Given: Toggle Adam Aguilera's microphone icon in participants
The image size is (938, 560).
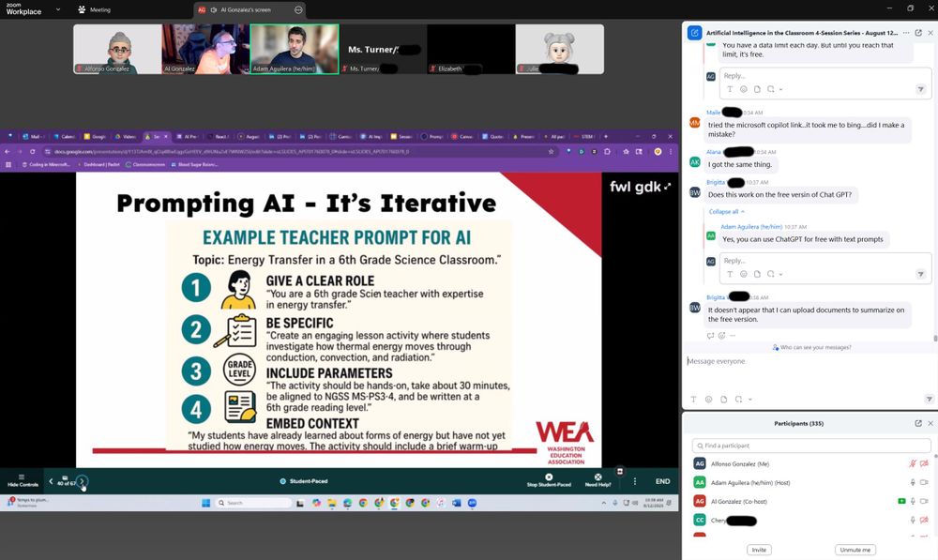Looking at the screenshot, I should pos(913,482).
